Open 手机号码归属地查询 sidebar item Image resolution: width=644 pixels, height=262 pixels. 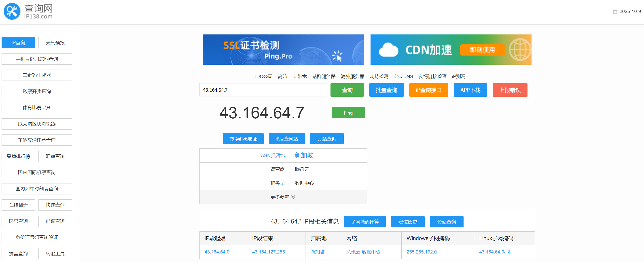click(37, 59)
